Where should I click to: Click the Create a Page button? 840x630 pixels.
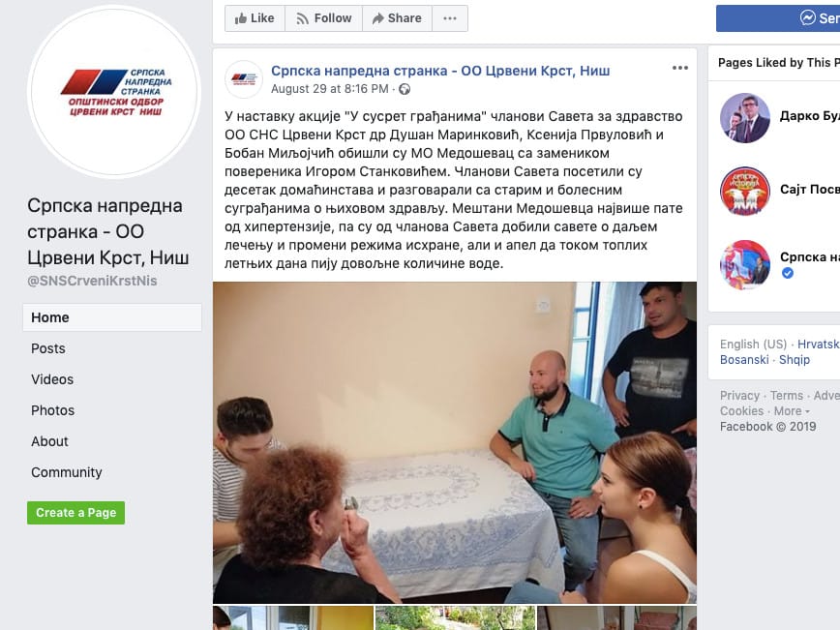(76, 513)
